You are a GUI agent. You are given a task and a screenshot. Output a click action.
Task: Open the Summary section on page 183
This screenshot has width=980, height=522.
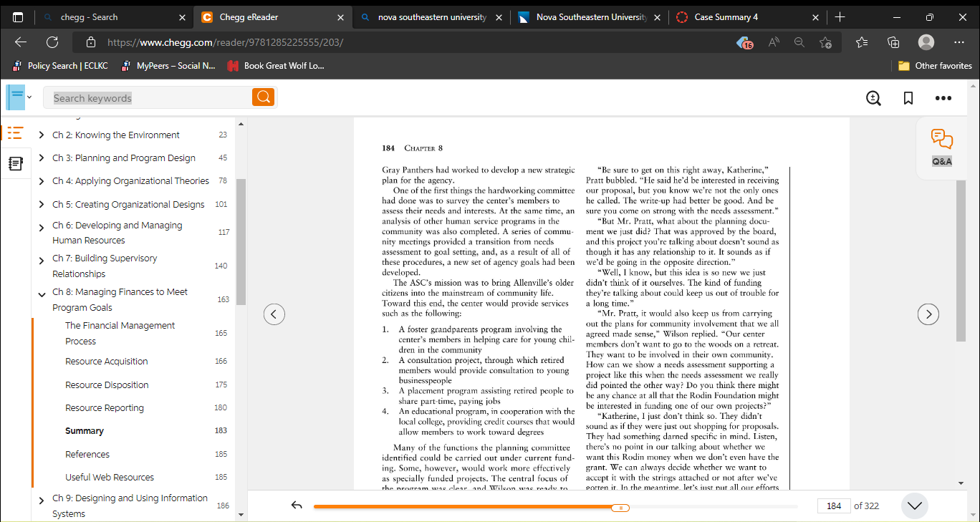(x=85, y=431)
